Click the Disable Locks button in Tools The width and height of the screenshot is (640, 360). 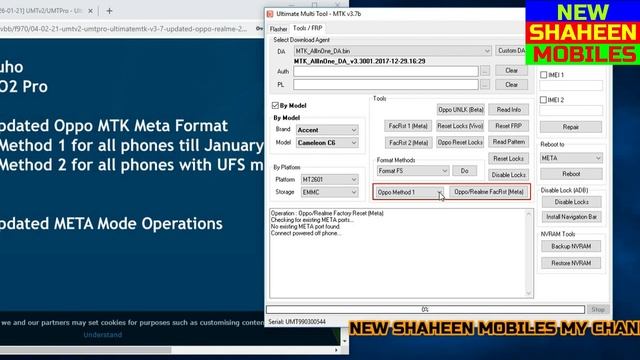509,175
